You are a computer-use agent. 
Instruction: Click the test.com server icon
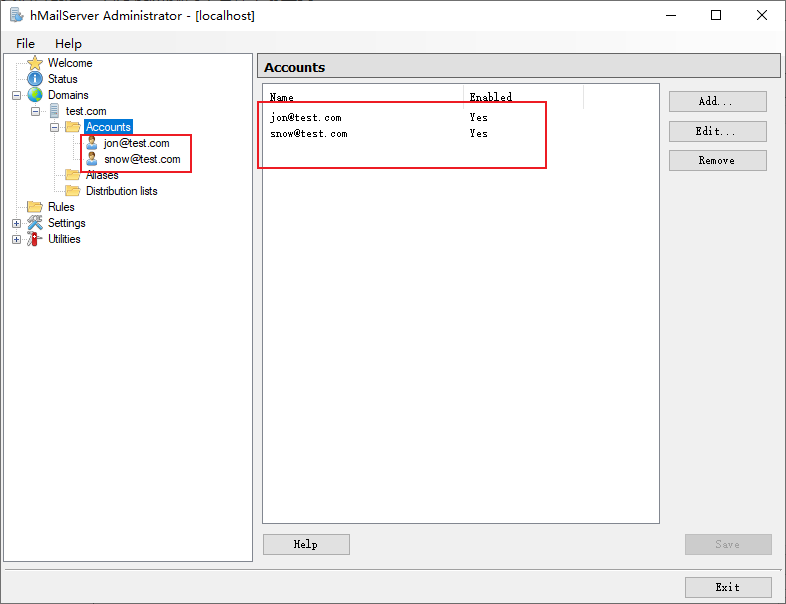[54, 111]
